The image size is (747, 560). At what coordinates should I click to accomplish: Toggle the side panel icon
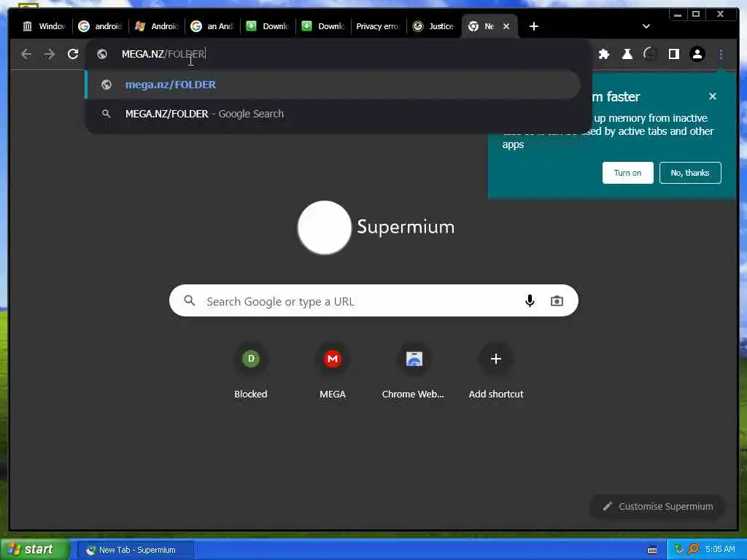[673, 54]
